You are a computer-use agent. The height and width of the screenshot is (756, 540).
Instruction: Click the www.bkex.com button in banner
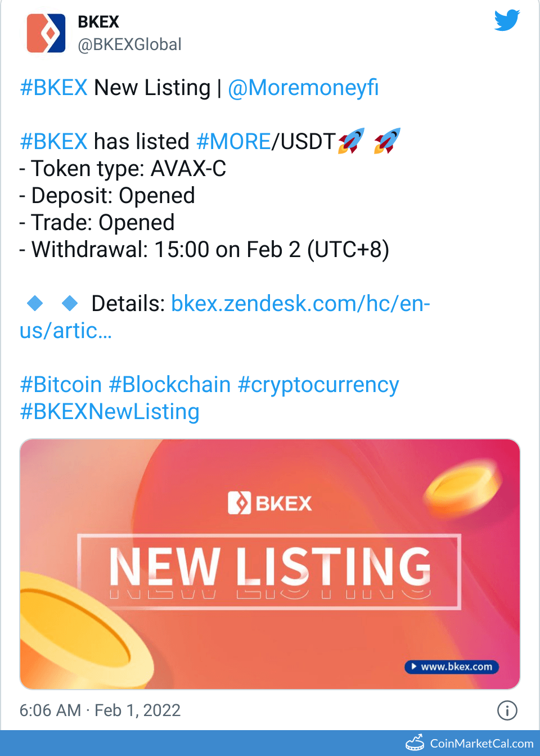point(452,667)
